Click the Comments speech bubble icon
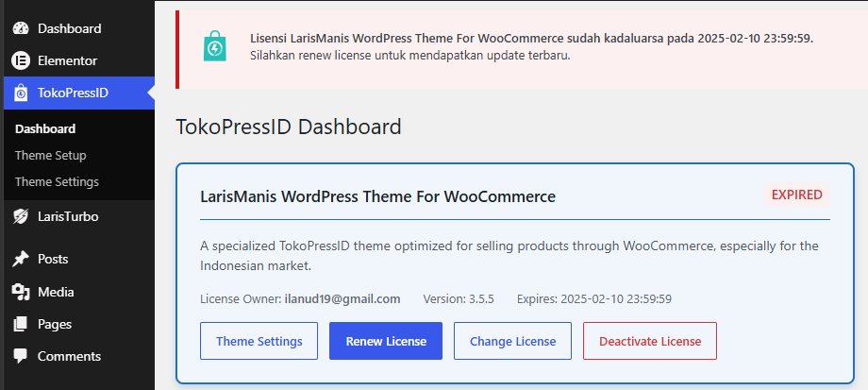 point(21,356)
